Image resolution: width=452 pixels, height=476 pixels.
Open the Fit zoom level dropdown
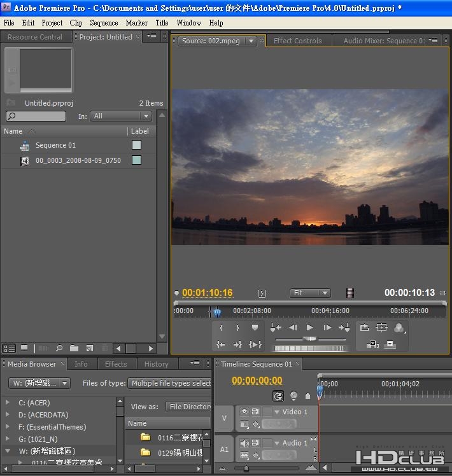click(x=310, y=293)
